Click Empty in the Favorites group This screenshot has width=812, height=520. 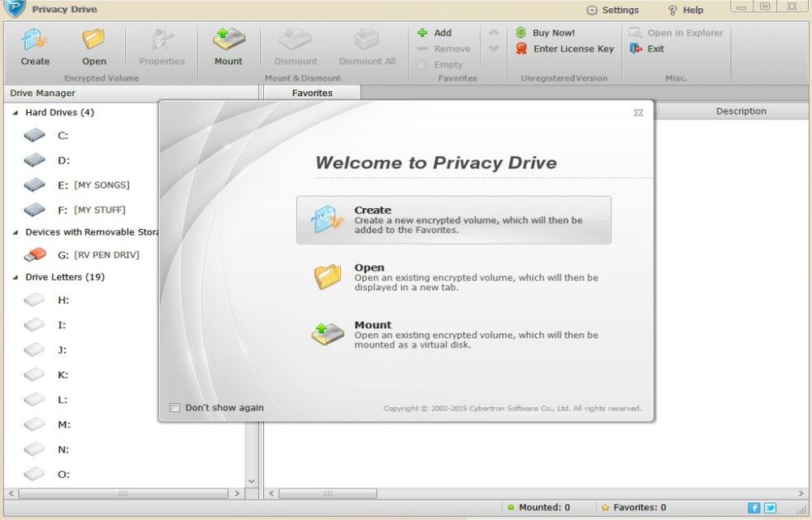[440, 65]
